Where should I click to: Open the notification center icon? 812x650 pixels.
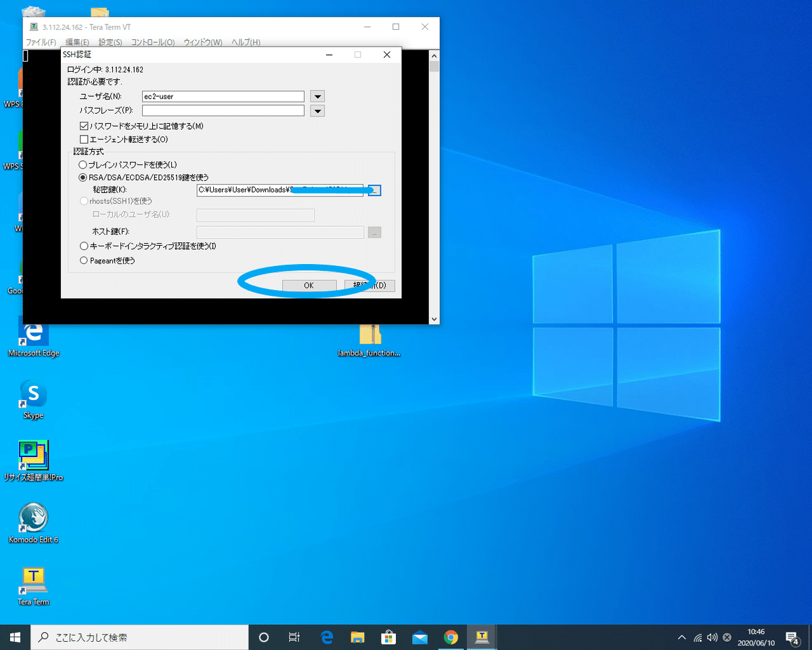coord(792,637)
